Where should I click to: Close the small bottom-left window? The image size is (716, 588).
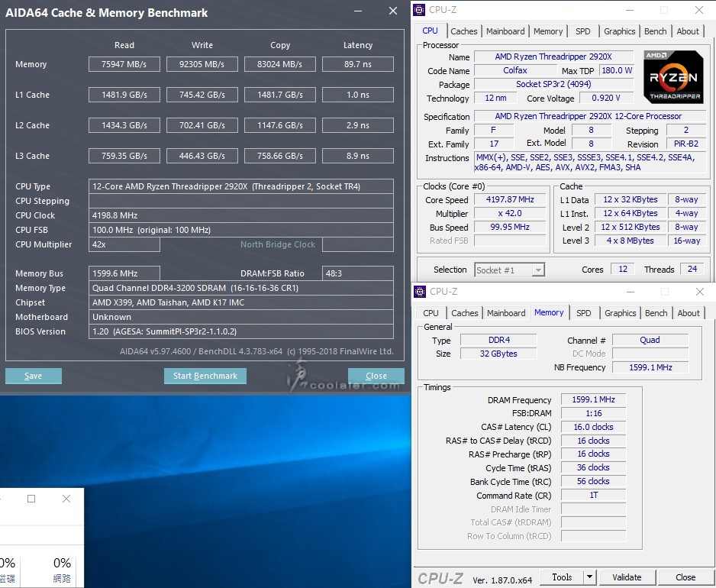pyautogui.click(x=66, y=499)
